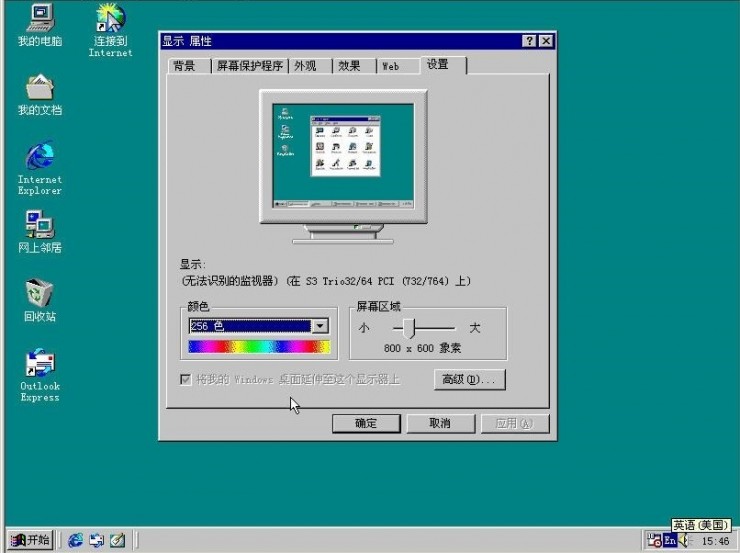Click the 确定 button
Image resolution: width=740 pixels, height=553 pixels.
point(366,423)
